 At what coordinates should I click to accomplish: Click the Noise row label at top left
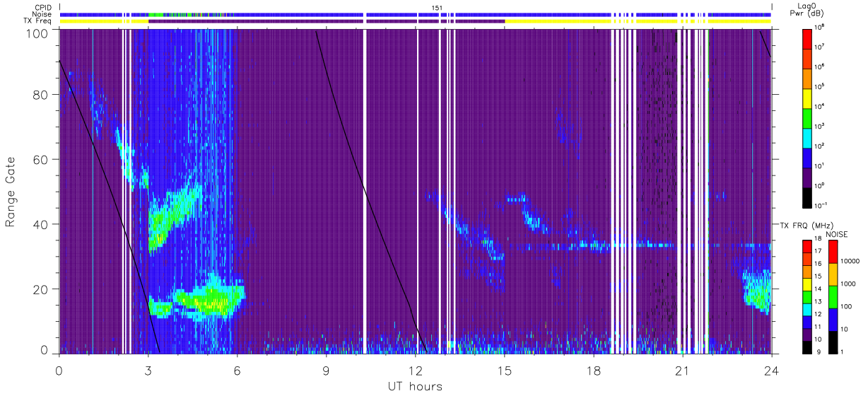[x=42, y=14]
